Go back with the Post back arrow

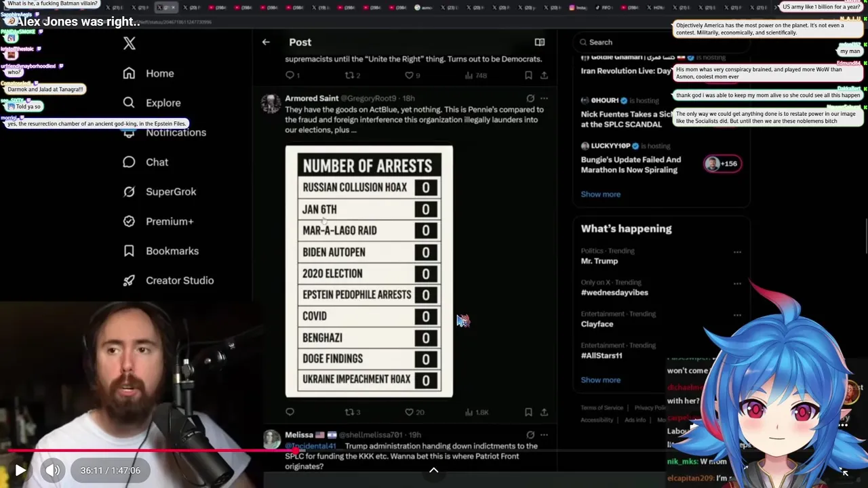(x=266, y=42)
